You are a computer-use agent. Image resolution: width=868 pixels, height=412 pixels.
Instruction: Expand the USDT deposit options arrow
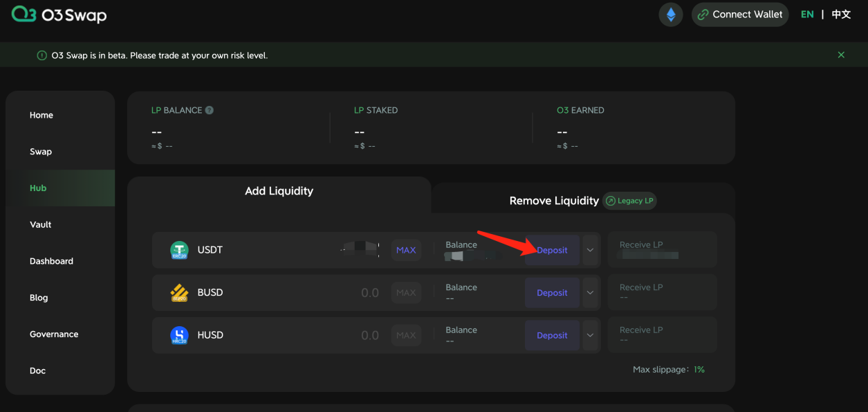[x=590, y=250]
